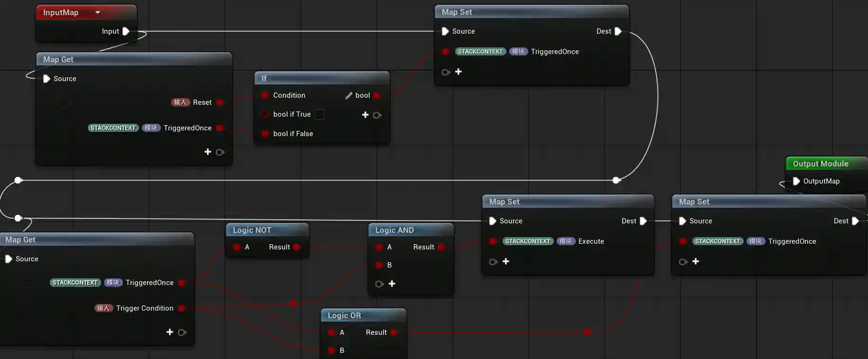Image resolution: width=868 pixels, height=359 pixels.
Task: Select the Logic OR node header
Action: tap(344, 315)
